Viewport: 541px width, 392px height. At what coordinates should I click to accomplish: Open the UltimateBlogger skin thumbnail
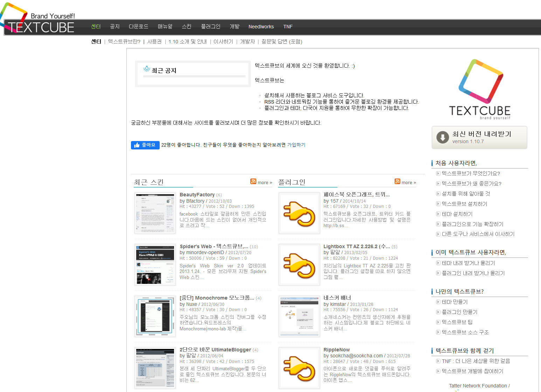[155, 368]
